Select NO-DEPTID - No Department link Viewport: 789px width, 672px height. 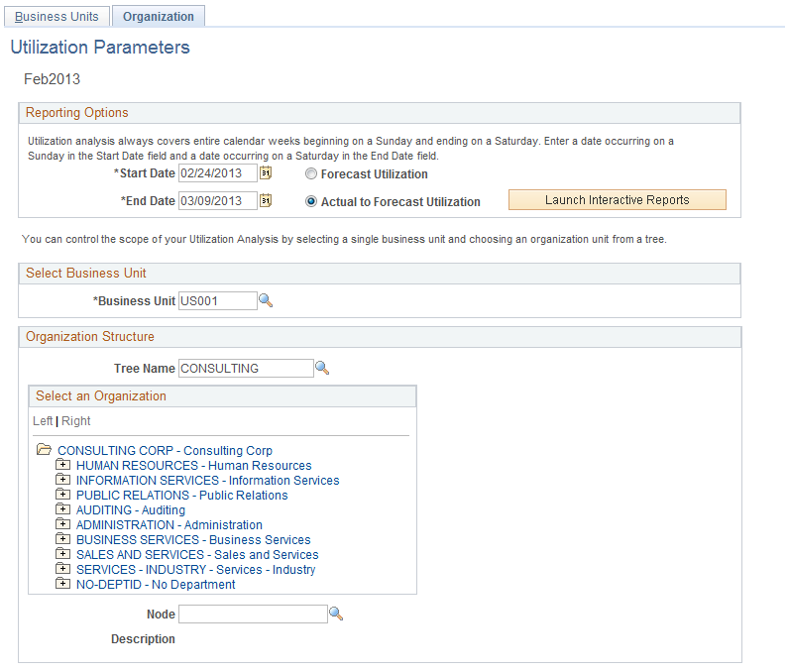click(156, 585)
